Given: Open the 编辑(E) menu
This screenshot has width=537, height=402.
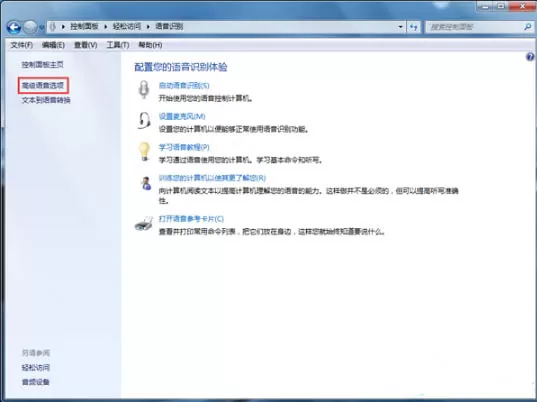Looking at the screenshot, I should coord(53,45).
